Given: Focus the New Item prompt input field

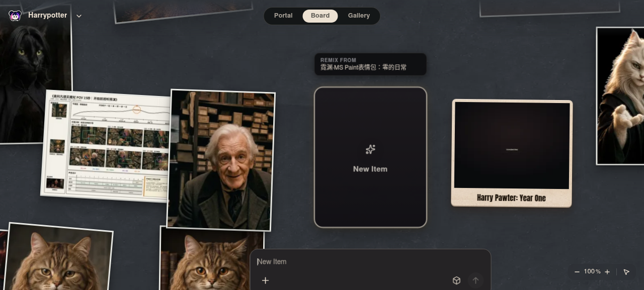Looking at the screenshot, I should 370,262.
